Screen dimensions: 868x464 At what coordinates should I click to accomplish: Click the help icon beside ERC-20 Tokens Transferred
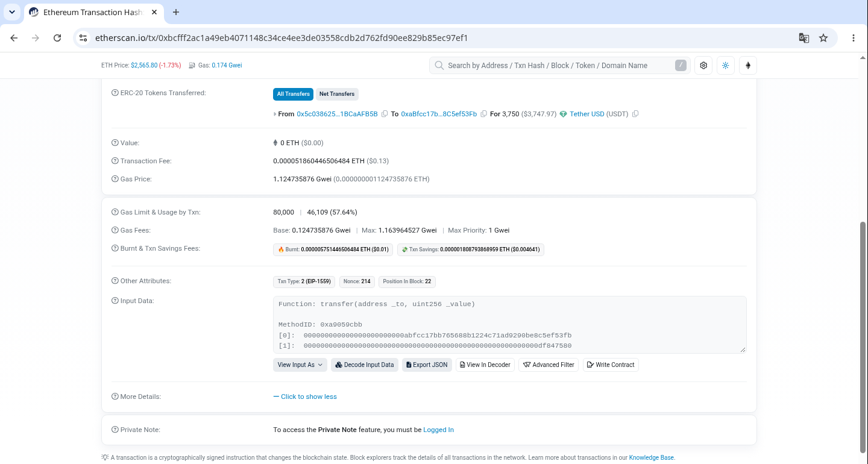tap(115, 93)
